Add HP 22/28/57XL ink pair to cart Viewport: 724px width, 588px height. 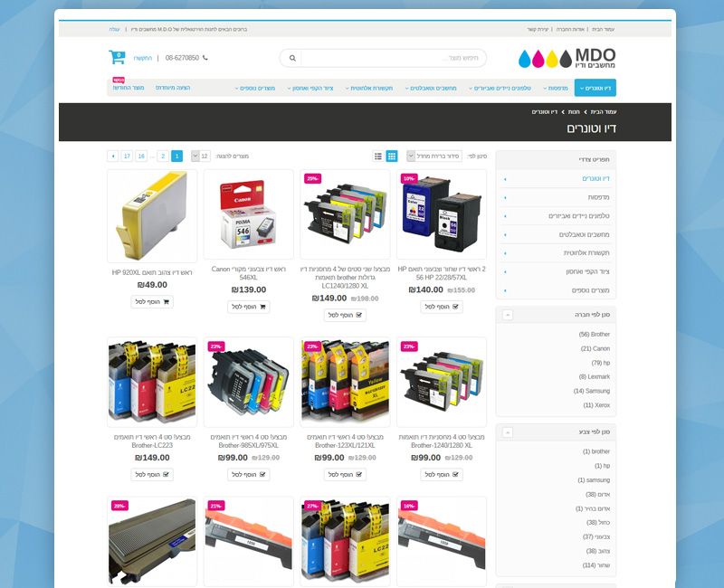pyautogui.click(x=442, y=307)
